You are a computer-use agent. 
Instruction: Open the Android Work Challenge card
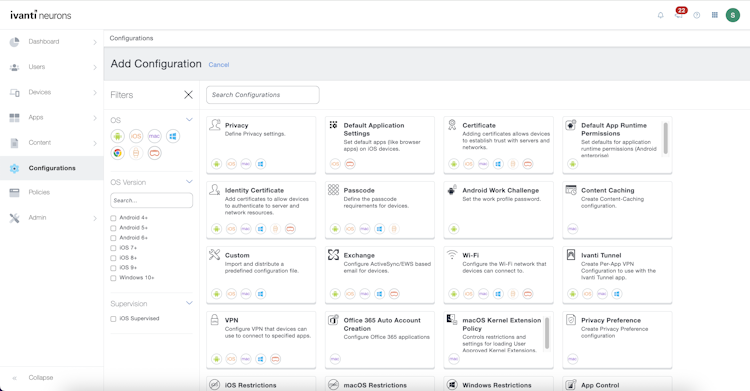click(498, 210)
